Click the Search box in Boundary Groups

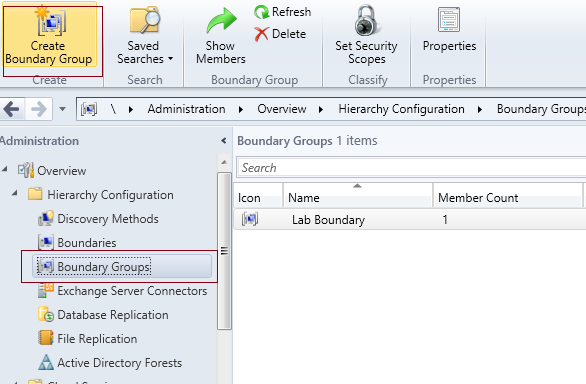coord(411,168)
